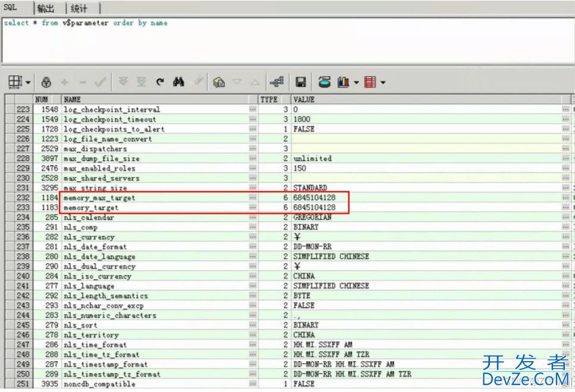Click the log_checkpoints_to_alert value FALSE

click(x=304, y=129)
